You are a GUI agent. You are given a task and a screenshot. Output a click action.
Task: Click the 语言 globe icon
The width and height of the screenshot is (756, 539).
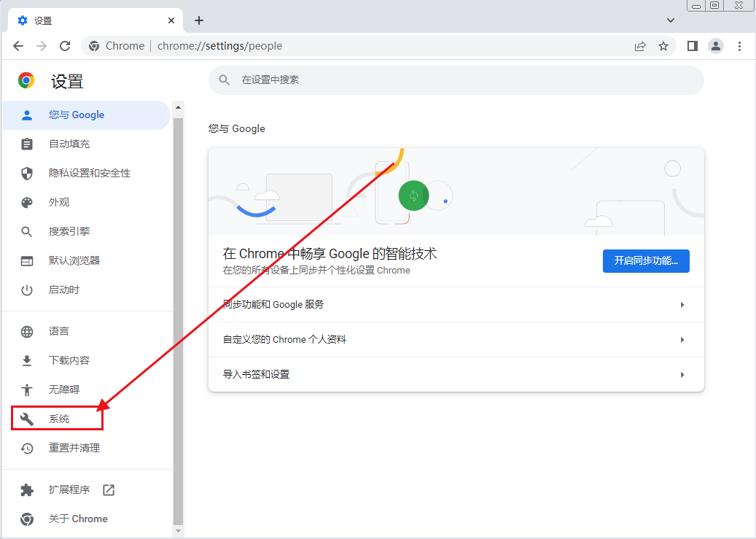[x=27, y=332]
